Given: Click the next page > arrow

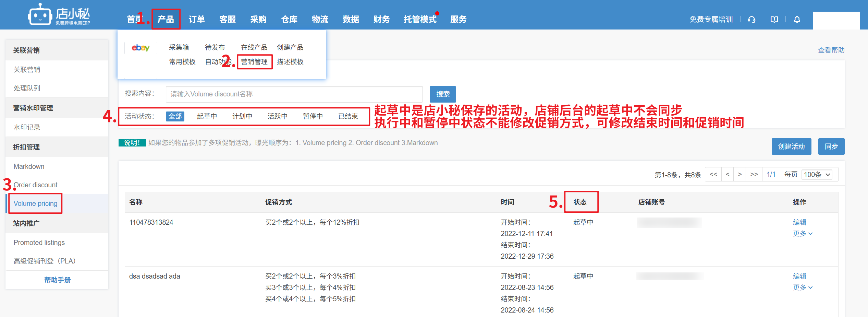Looking at the screenshot, I should click(x=740, y=174).
